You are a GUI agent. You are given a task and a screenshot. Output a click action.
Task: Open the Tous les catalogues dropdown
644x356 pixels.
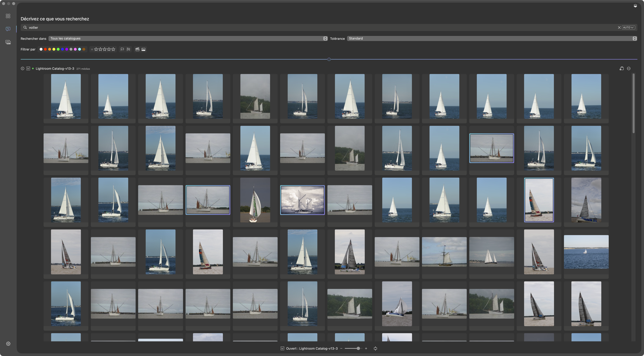point(188,38)
